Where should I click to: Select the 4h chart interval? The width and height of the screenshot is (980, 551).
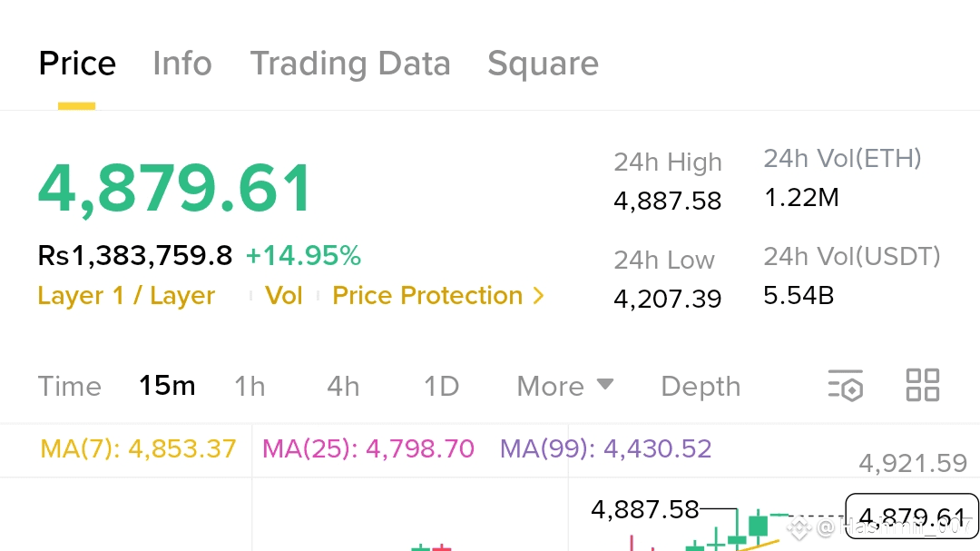343,386
